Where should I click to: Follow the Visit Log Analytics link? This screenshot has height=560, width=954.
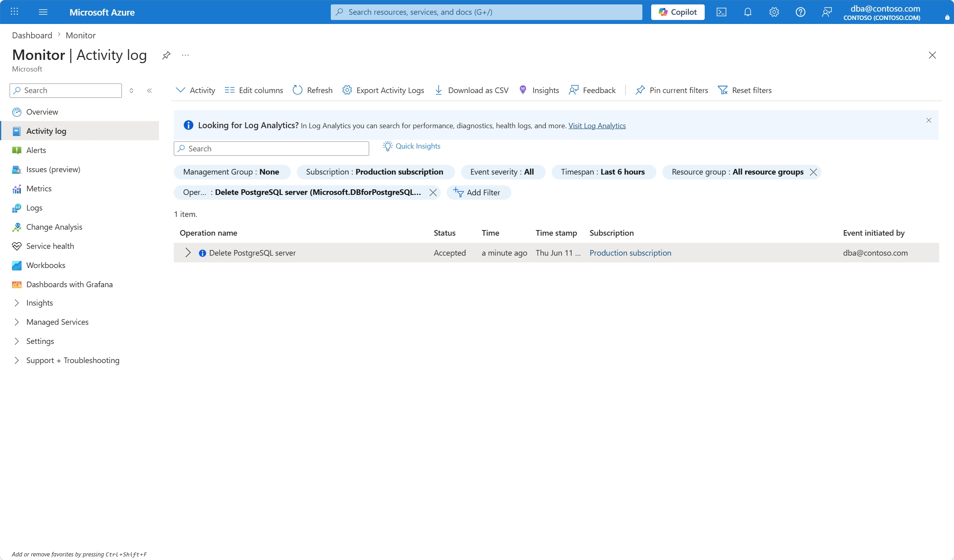pyautogui.click(x=597, y=126)
